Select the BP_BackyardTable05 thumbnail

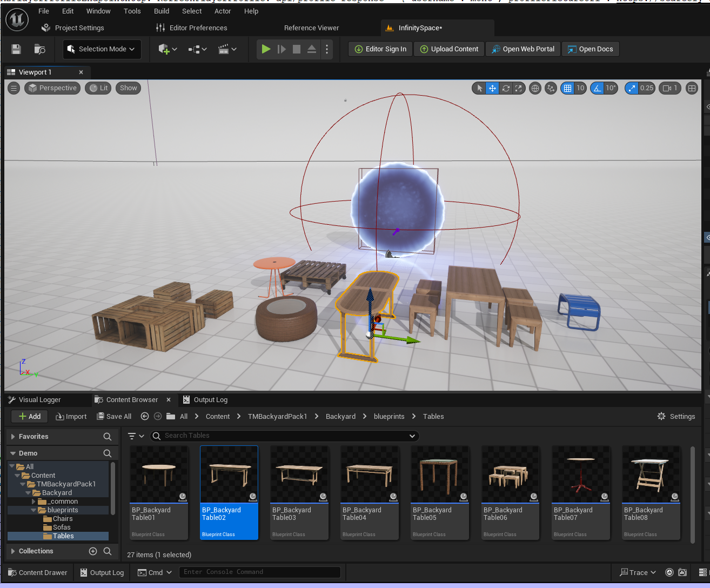[x=440, y=474]
